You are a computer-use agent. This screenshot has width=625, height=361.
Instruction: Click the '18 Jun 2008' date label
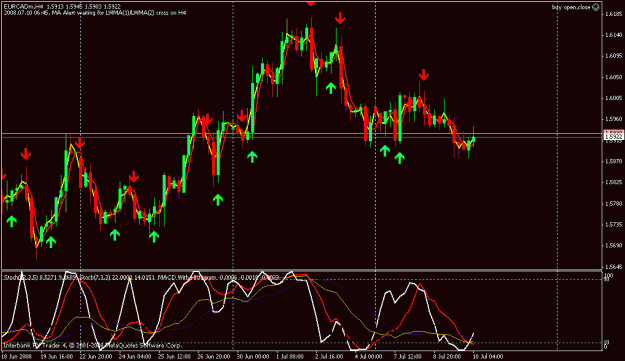pos(16,356)
